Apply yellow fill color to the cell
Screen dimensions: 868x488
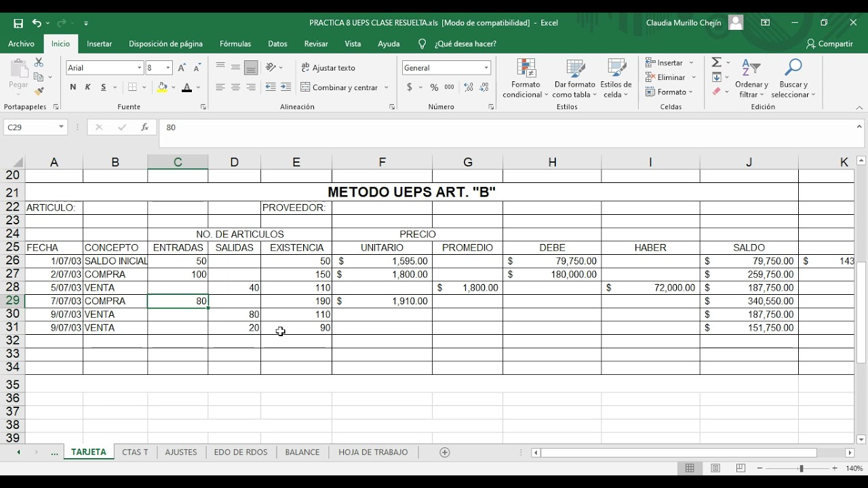162,87
